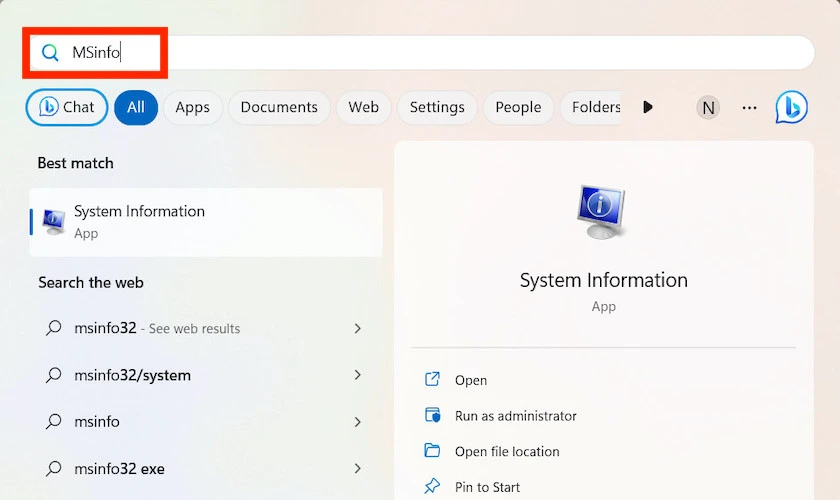Expand the msinfo32 suggestion chevron

(357, 329)
